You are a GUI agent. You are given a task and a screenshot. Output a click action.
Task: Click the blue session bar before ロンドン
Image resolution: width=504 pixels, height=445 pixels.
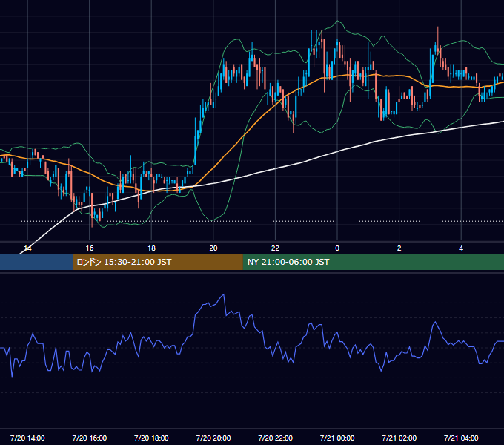point(36,262)
